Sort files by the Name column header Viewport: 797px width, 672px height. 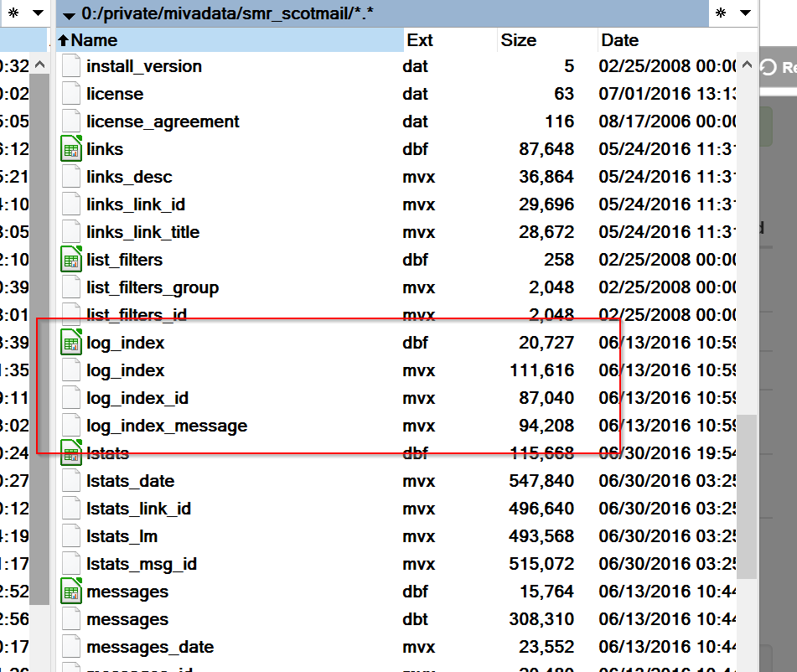click(94, 40)
